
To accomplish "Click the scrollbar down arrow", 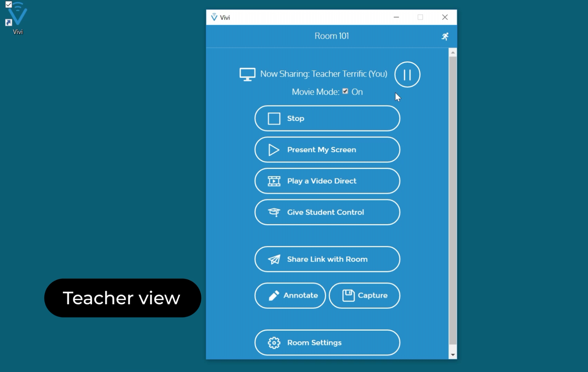I will click(x=453, y=355).
